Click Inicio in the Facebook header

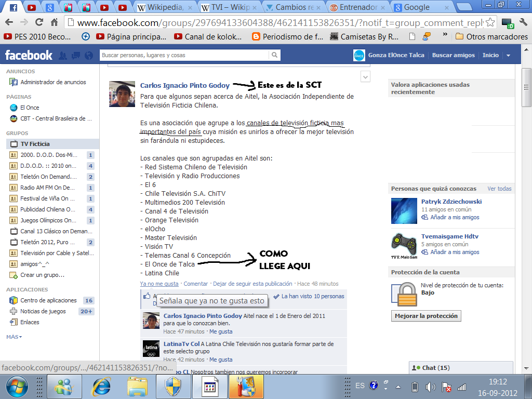(x=490, y=55)
